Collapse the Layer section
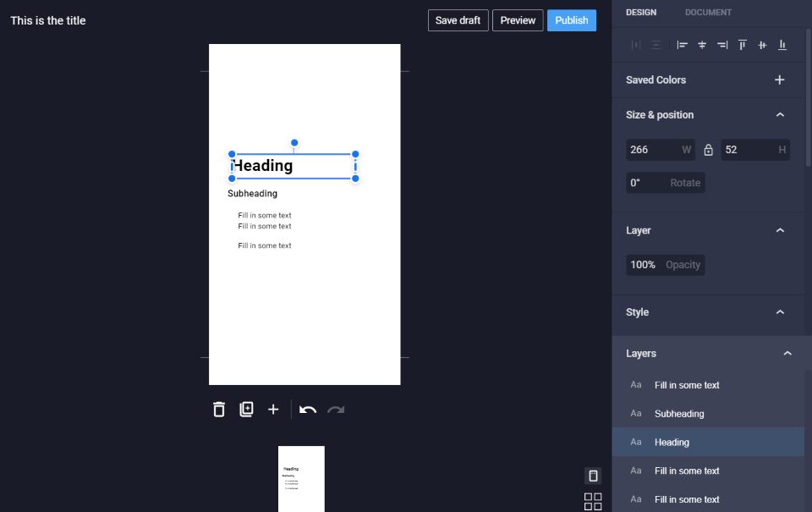 point(780,230)
